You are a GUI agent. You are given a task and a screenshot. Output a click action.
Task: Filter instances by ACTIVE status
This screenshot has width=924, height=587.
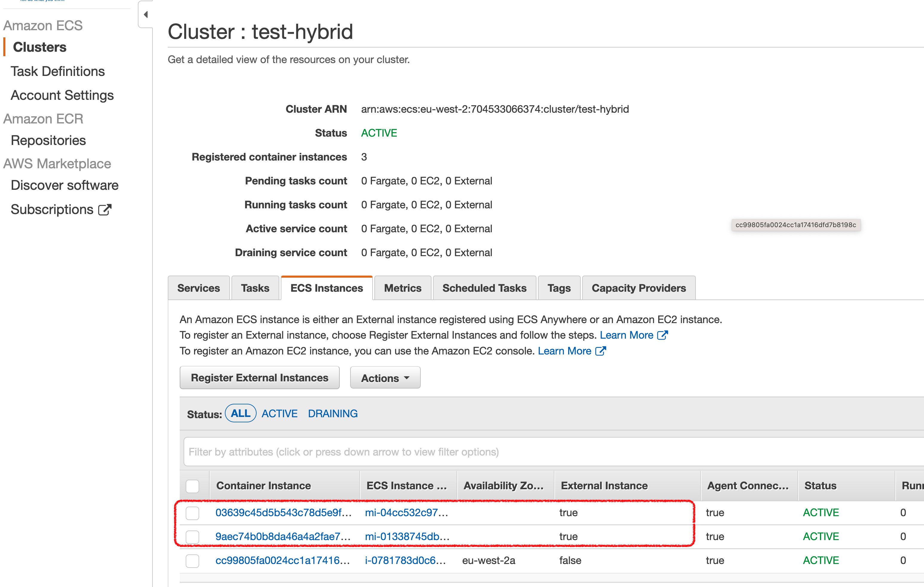tap(279, 414)
